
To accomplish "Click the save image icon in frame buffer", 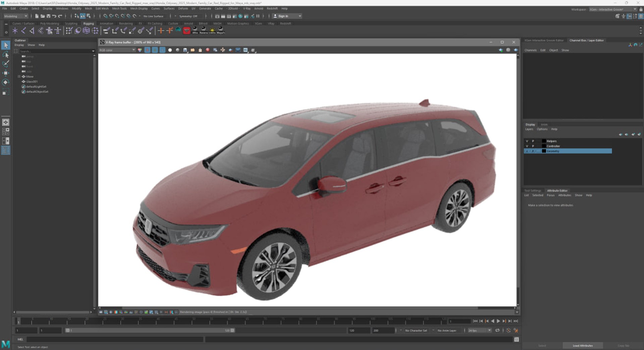I will tap(185, 50).
